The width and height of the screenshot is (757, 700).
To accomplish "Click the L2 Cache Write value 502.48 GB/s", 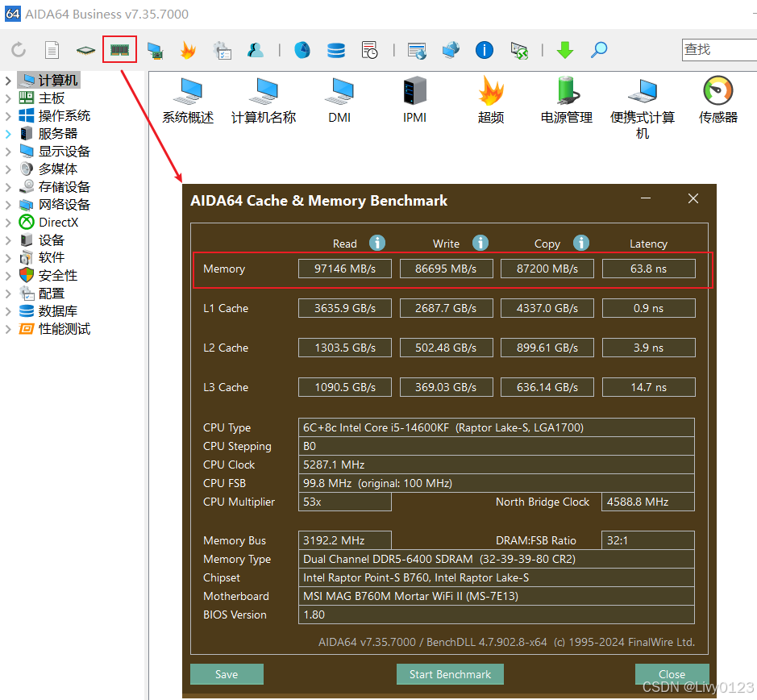I will pyautogui.click(x=446, y=348).
